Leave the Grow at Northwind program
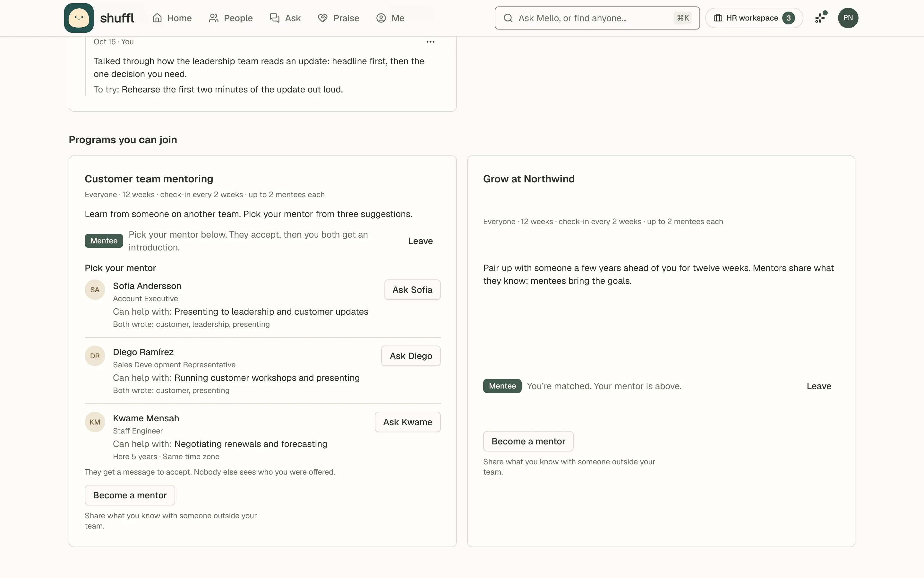 (x=819, y=386)
